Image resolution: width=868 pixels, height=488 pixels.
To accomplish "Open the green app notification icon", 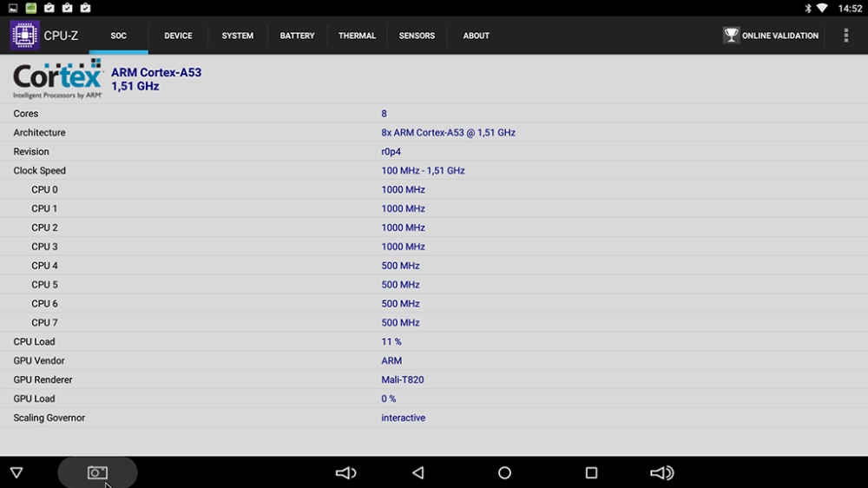I will click(31, 8).
